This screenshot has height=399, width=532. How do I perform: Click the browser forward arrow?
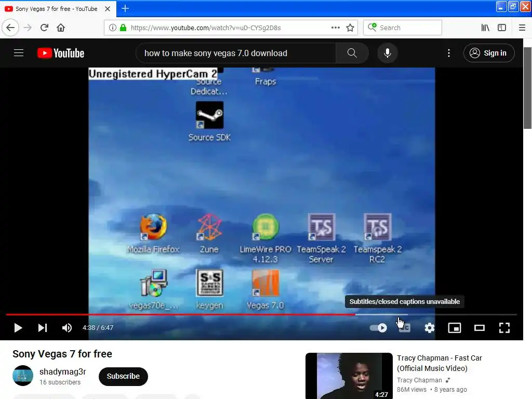(28, 28)
